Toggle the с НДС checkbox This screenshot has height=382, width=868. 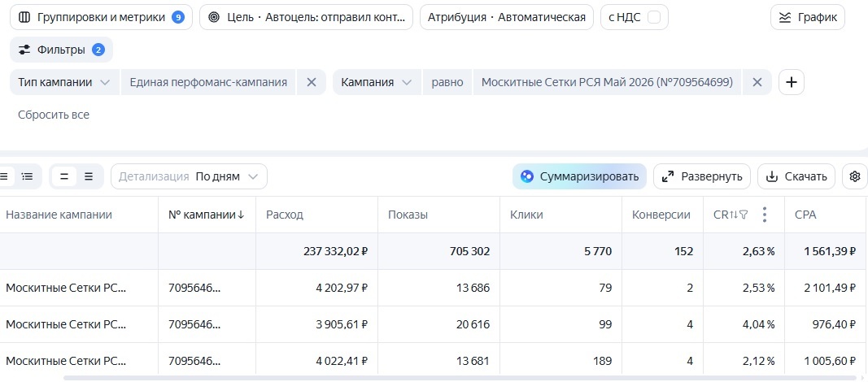click(x=654, y=17)
